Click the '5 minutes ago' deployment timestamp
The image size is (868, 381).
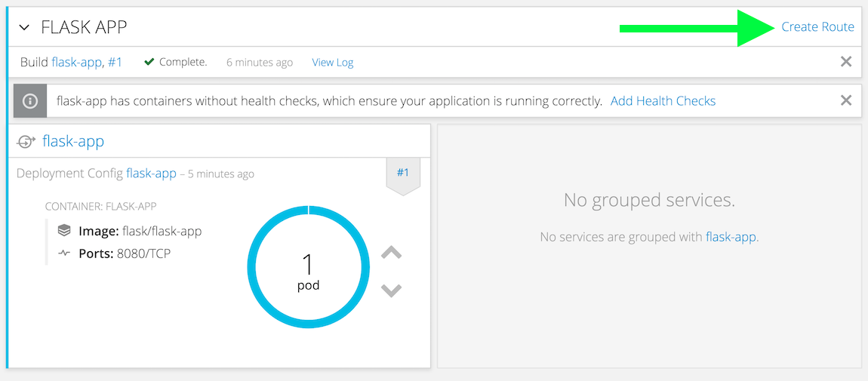(221, 174)
